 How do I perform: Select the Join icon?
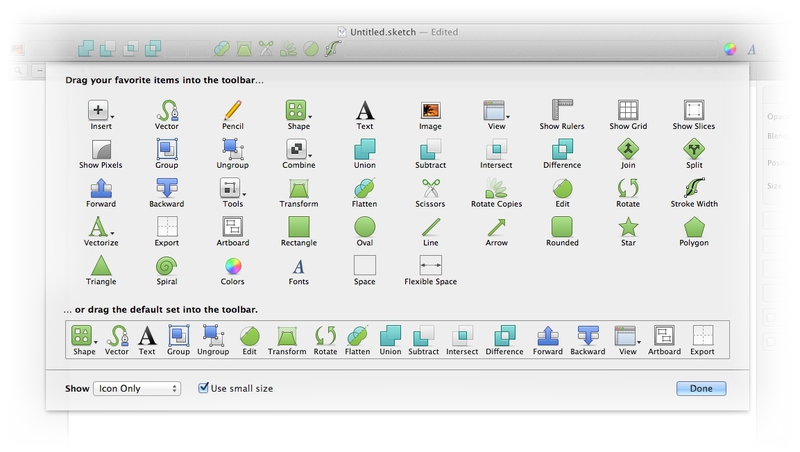point(628,149)
